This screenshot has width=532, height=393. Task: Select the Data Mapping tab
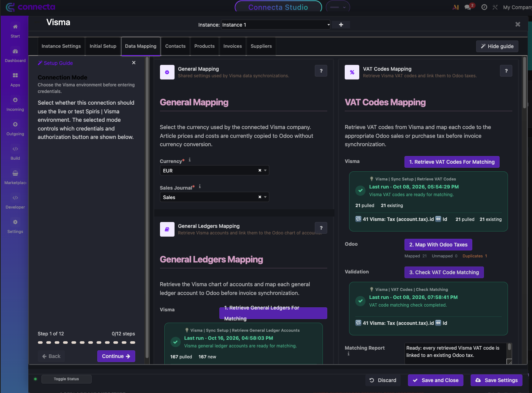pos(141,46)
